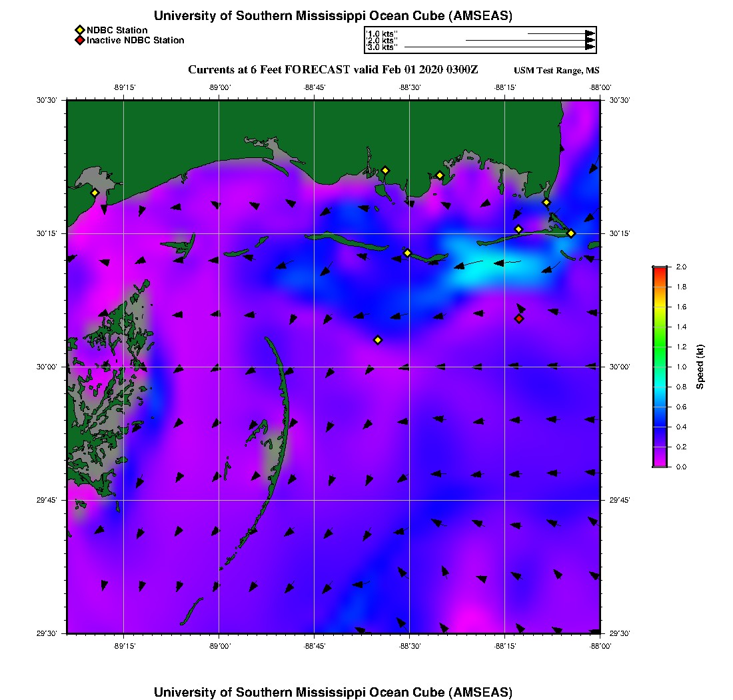Click the yellow diamond beside 'NDBC Station' legend
Screen dimensions: 733x700
pos(79,30)
